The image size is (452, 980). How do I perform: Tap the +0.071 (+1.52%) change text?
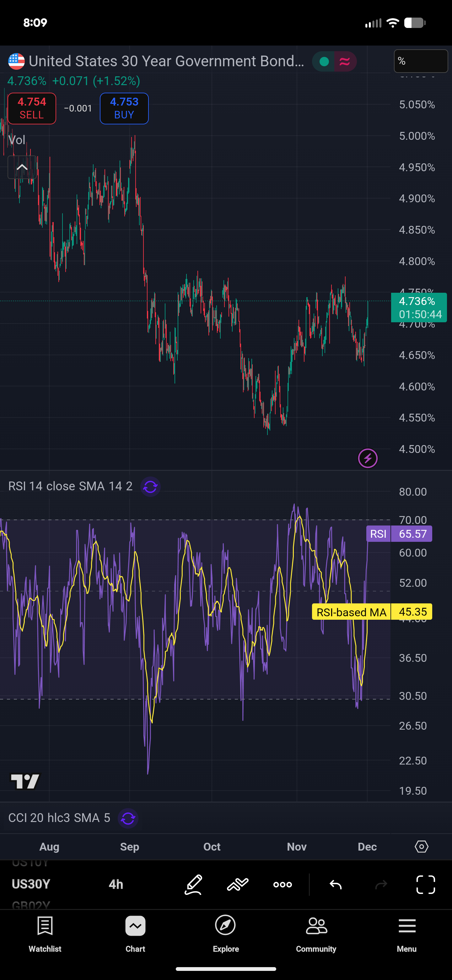pyautogui.click(x=96, y=81)
